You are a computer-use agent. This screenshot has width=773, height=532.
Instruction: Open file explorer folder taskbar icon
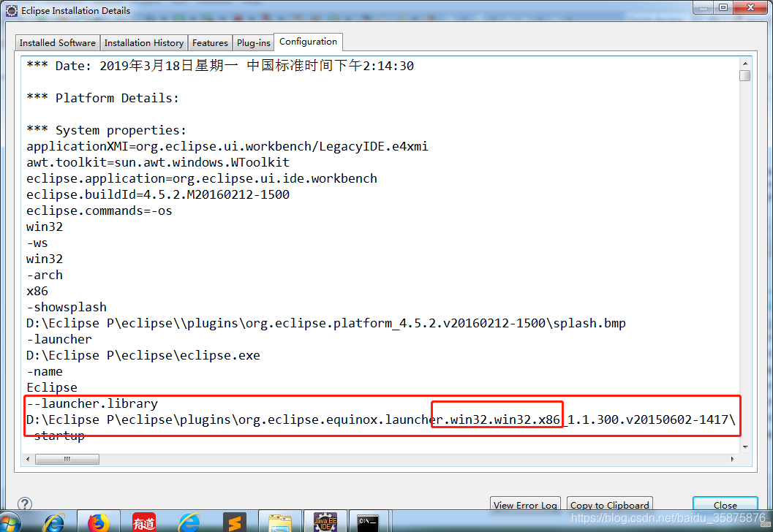pos(279,522)
